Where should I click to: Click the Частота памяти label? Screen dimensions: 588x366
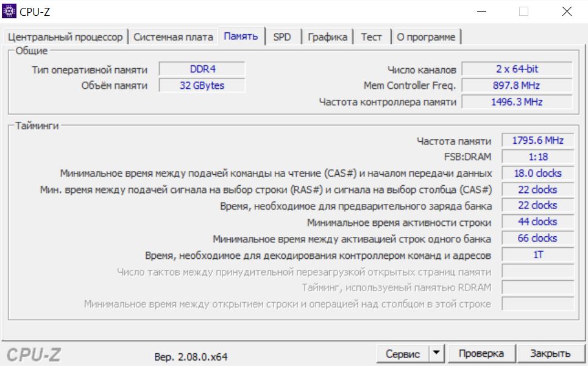tap(454, 141)
